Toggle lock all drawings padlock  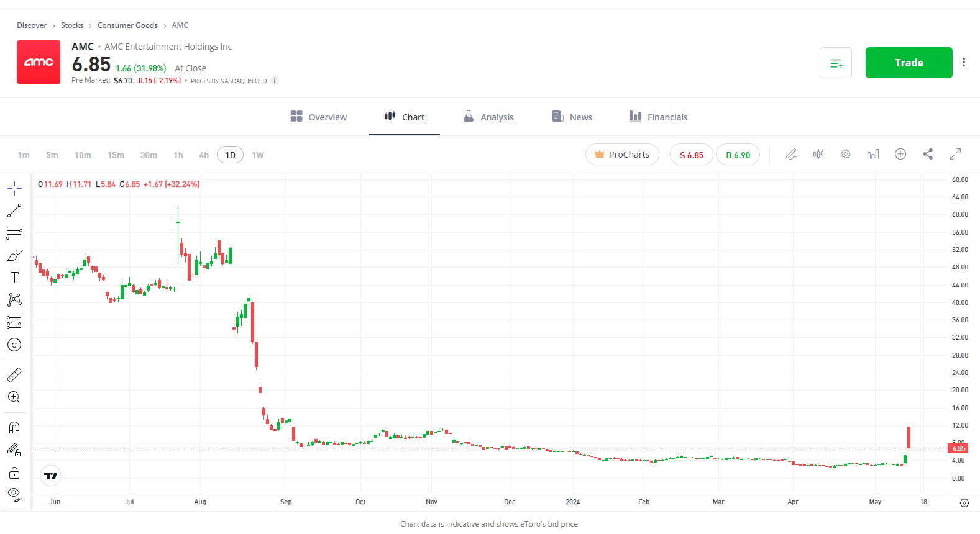click(x=14, y=473)
